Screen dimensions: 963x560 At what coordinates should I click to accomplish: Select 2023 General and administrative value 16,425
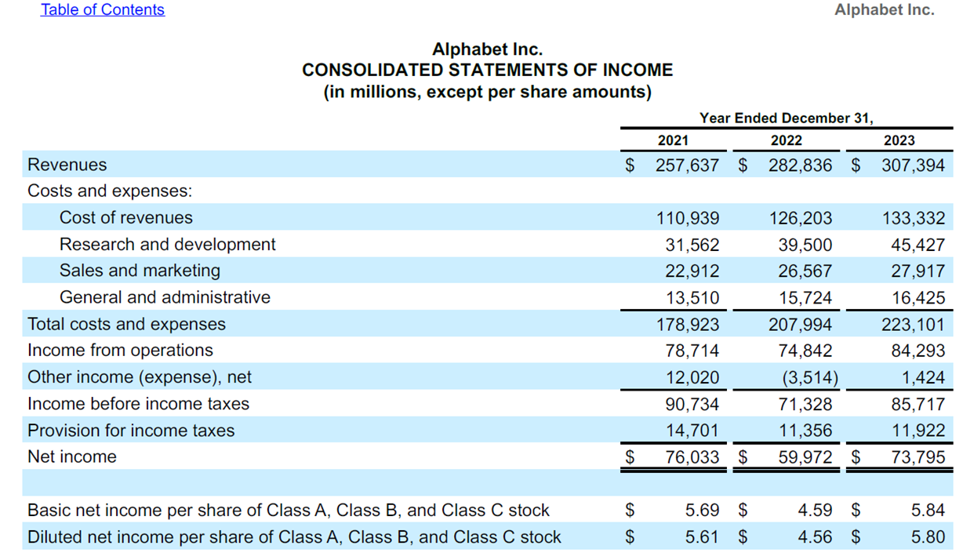(918, 298)
